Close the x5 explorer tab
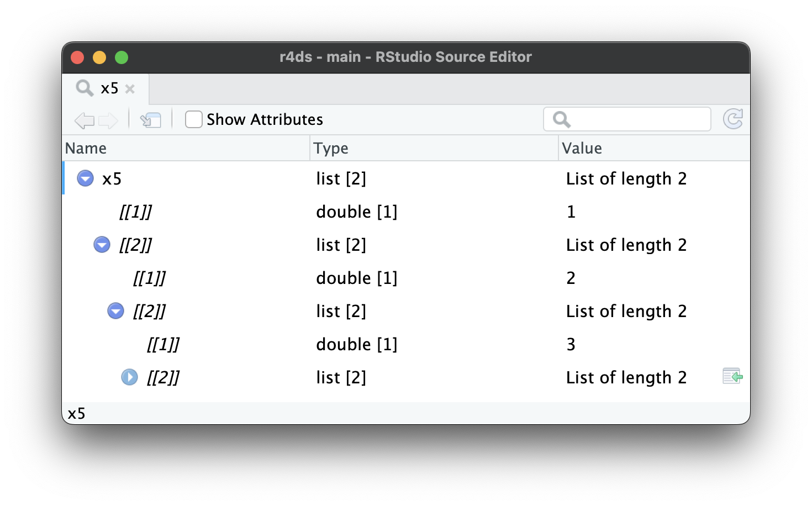The image size is (812, 506). click(x=131, y=88)
